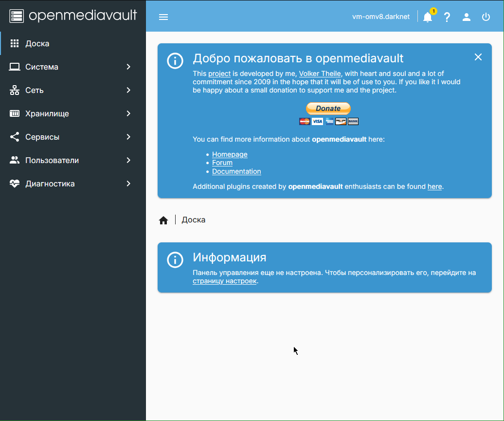The width and height of the screenshot is (504, 421).
Task: Click the Доска breadcrumb text
Action: pos(194,220)
